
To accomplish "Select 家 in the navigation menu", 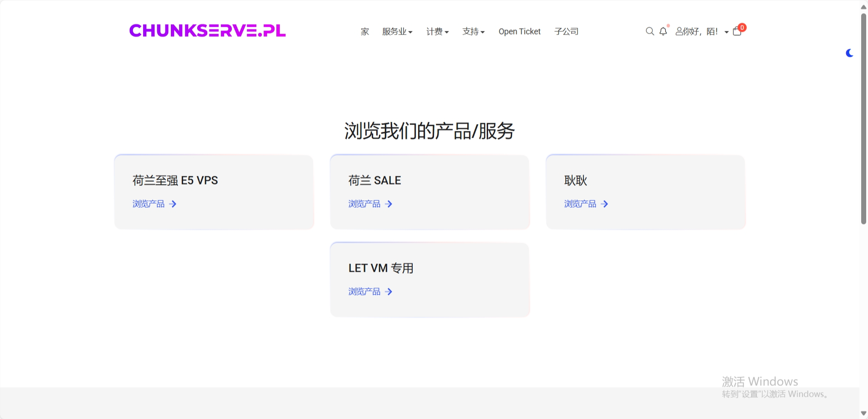I will [364, 31].
